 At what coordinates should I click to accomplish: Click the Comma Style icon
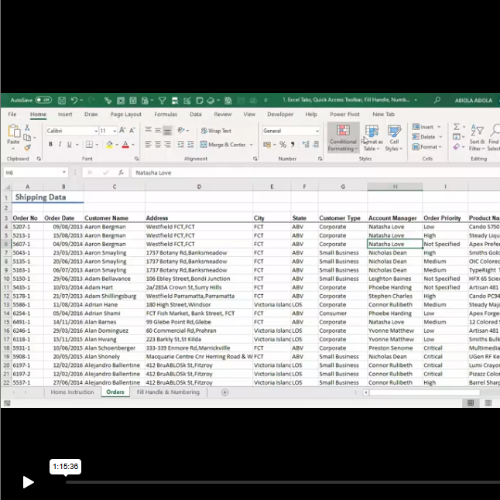292,144
